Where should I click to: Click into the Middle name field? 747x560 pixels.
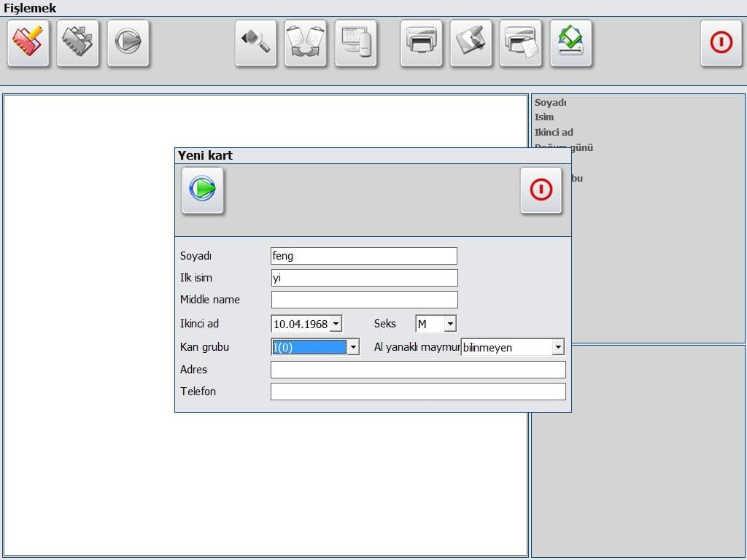[364, 300]
